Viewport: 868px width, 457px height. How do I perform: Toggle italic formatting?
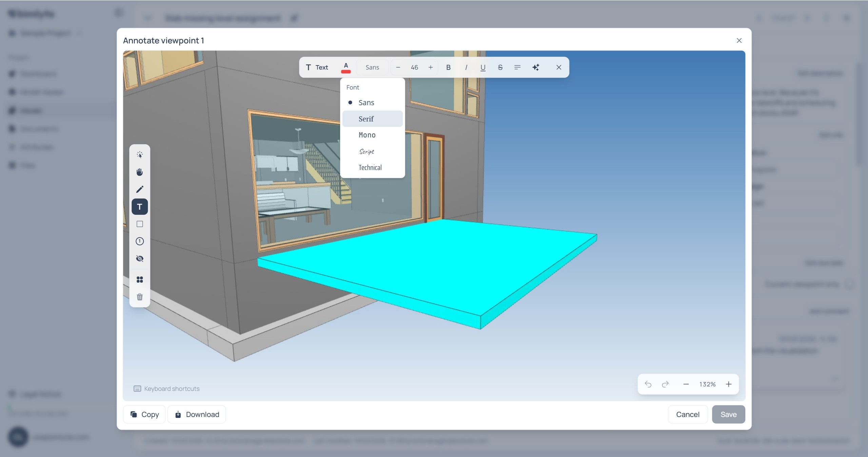tap(466, 67)
